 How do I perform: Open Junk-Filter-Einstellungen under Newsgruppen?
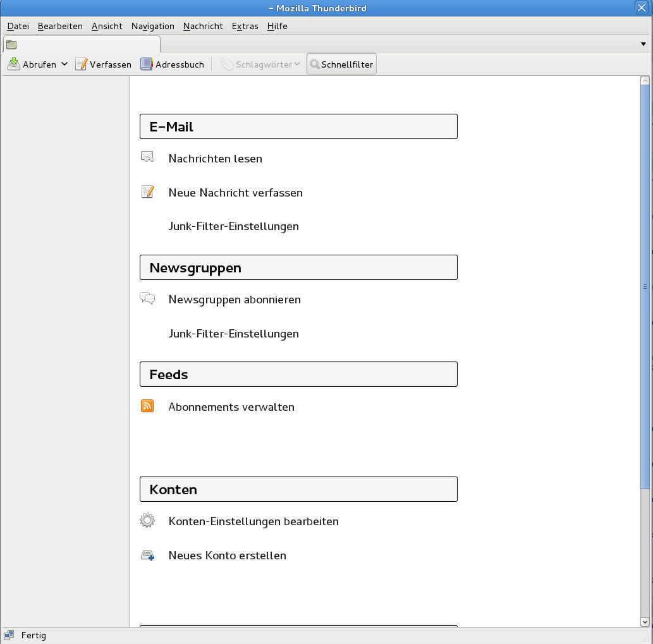point(234,334)
